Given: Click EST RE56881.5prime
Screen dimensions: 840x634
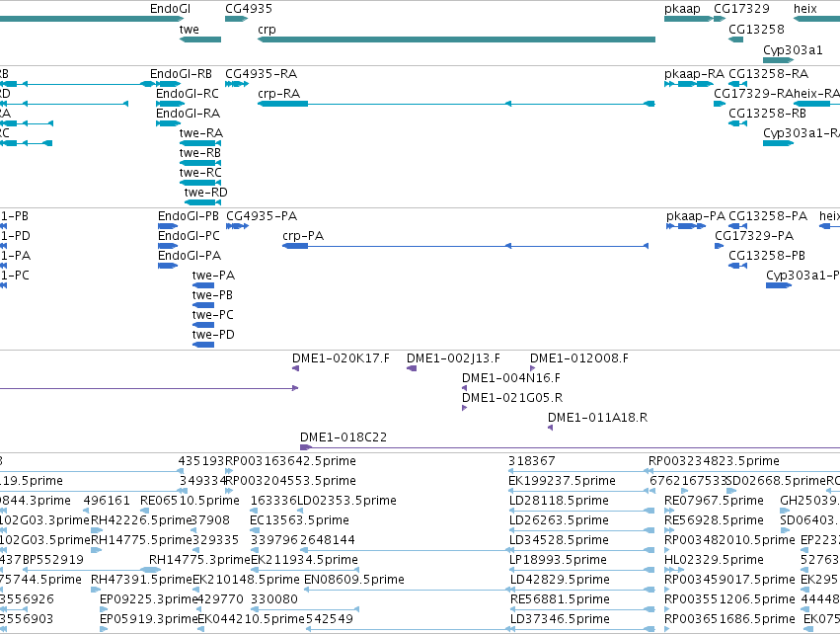Looking at the screenshot, I should (581, 610).
